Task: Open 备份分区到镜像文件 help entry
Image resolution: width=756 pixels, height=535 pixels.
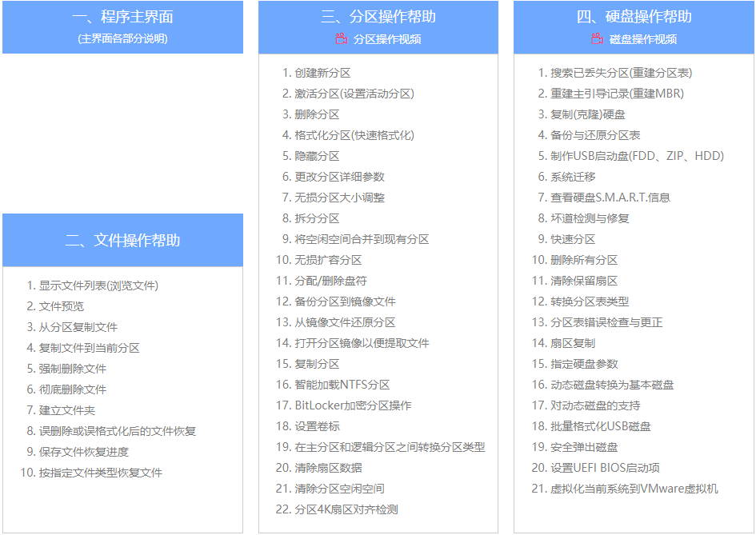Action: [x=346, y=301]
